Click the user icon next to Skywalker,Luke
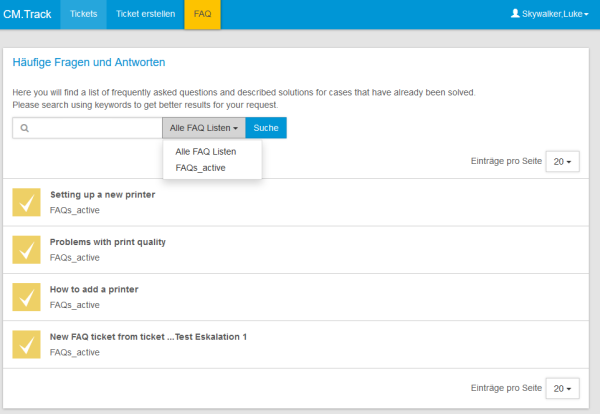 (515, 14)
